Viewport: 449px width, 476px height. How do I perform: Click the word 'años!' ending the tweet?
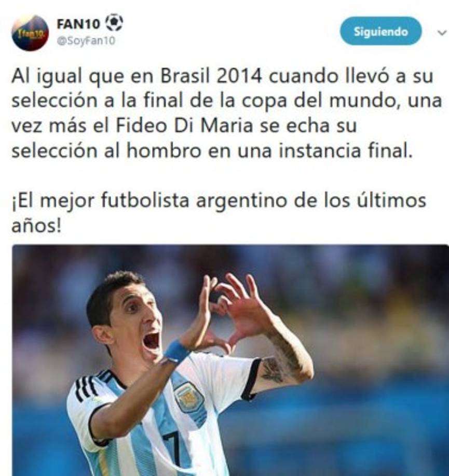36,225
